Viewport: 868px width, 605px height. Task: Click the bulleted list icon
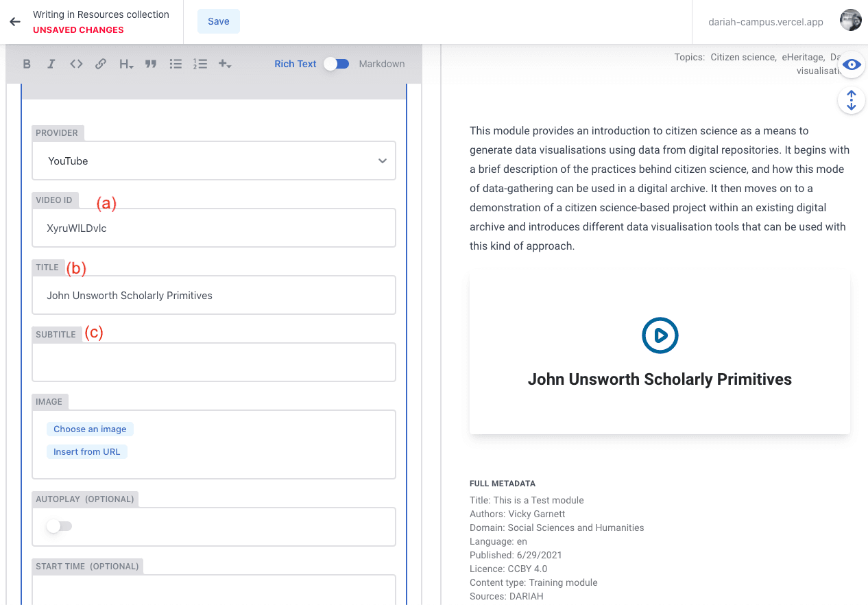tap(176, 64)
